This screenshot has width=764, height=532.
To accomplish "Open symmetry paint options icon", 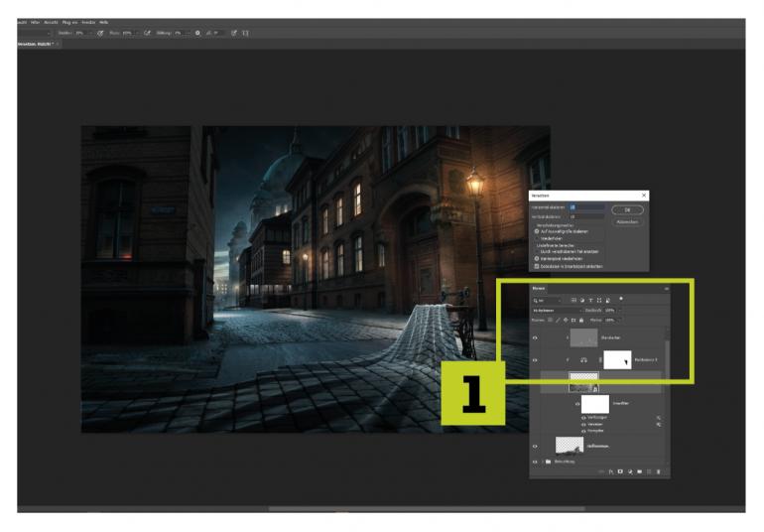I will (245, 33).
